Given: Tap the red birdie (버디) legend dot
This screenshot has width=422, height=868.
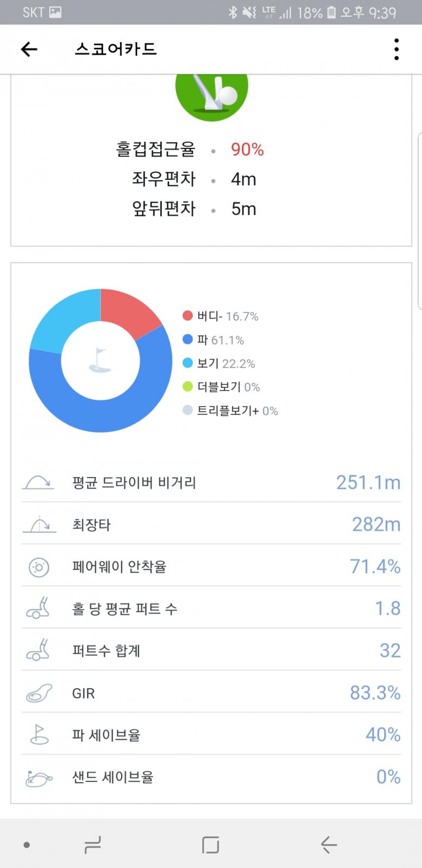Looking at the screenshot, I should (188, 316).
